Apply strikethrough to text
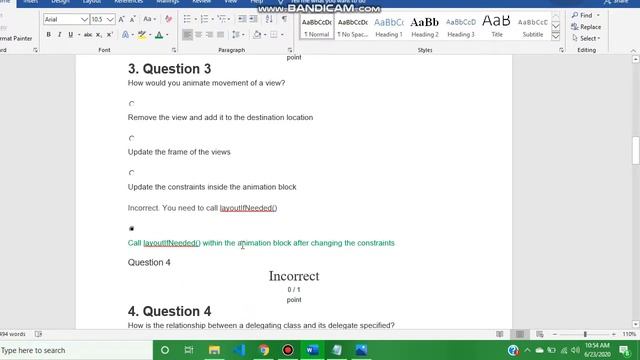Viewport: 640px width, 360px height. (x=88, y=35)
